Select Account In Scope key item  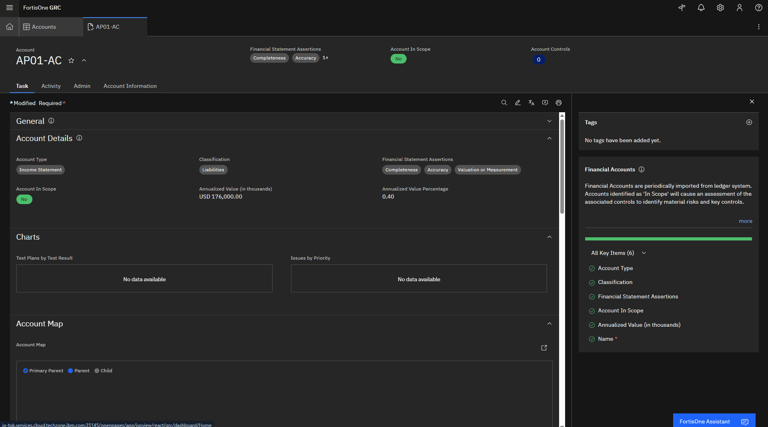click(x=616, y=311)
